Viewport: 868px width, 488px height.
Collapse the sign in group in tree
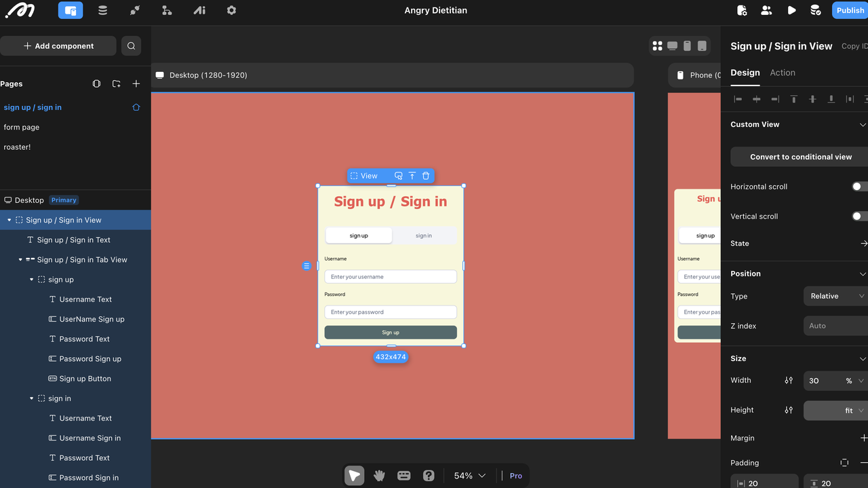tap(31, 398)
